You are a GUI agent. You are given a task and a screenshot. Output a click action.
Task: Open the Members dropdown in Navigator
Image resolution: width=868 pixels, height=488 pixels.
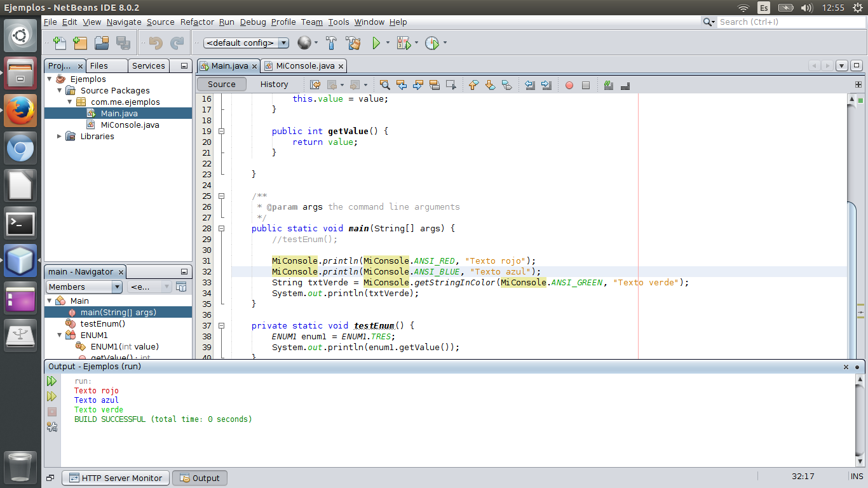click(x=83, y=287)
